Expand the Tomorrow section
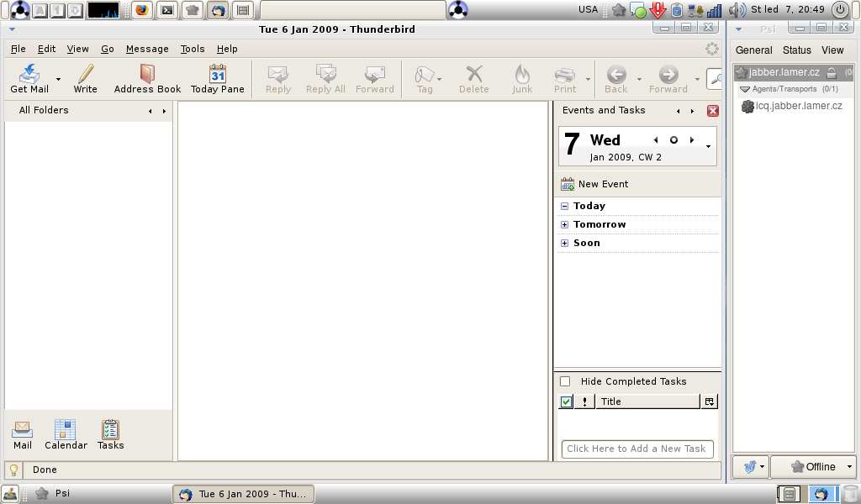Viewport: 861px width, 504px height. coord(564,225)
